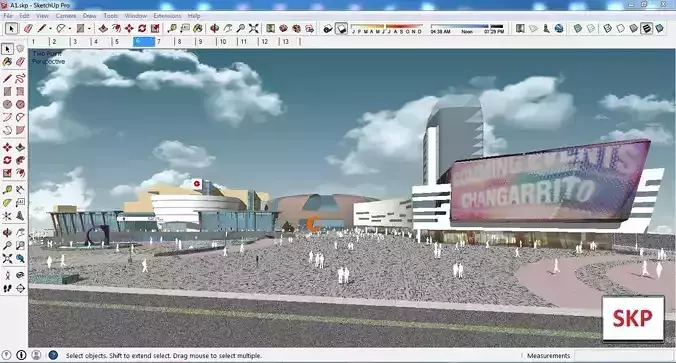
Task: Choose the Section Plane tool
Action: pos(20,288)
